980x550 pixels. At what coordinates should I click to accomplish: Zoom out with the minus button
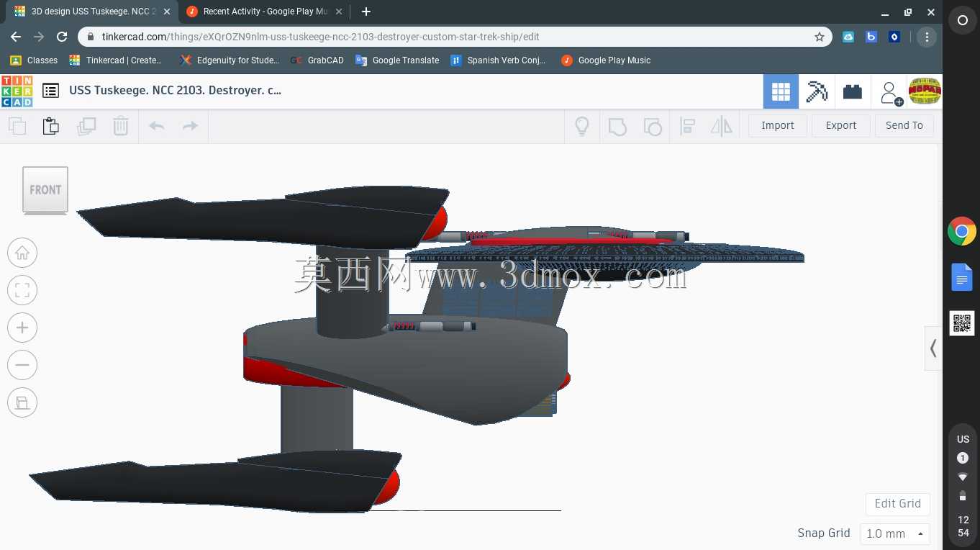click(x=22, y=365)
